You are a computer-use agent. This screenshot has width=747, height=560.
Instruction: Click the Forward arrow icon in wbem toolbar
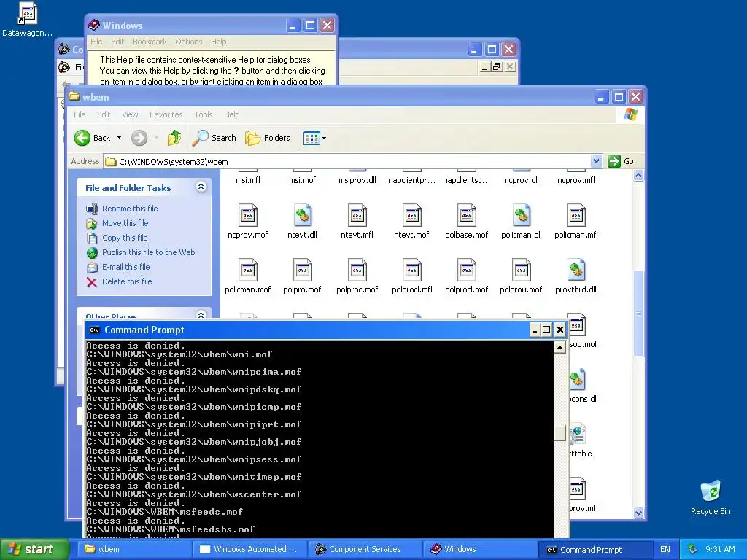click(x=139, y=138)
